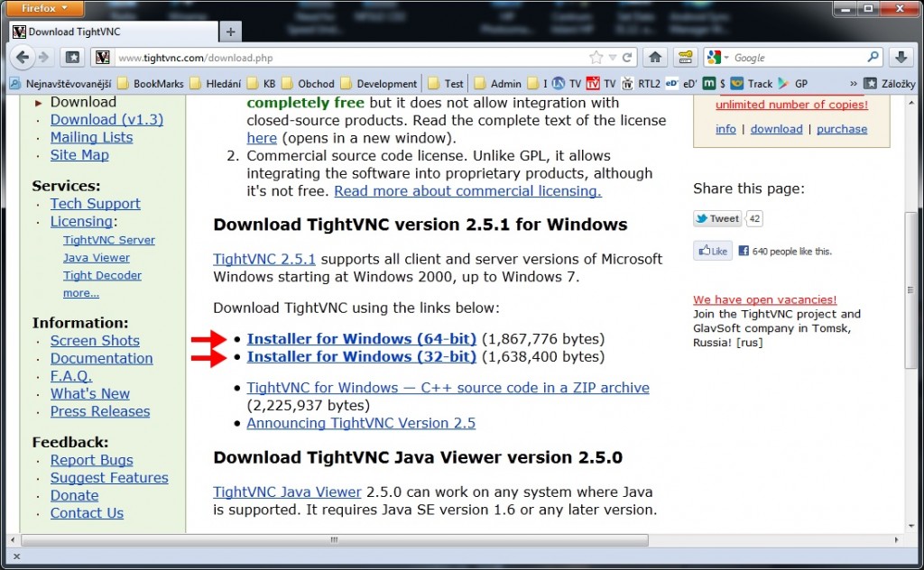Open the GP Google Play bookmark
The width and height of the screenshot is (924, 570).
(792, 84)
